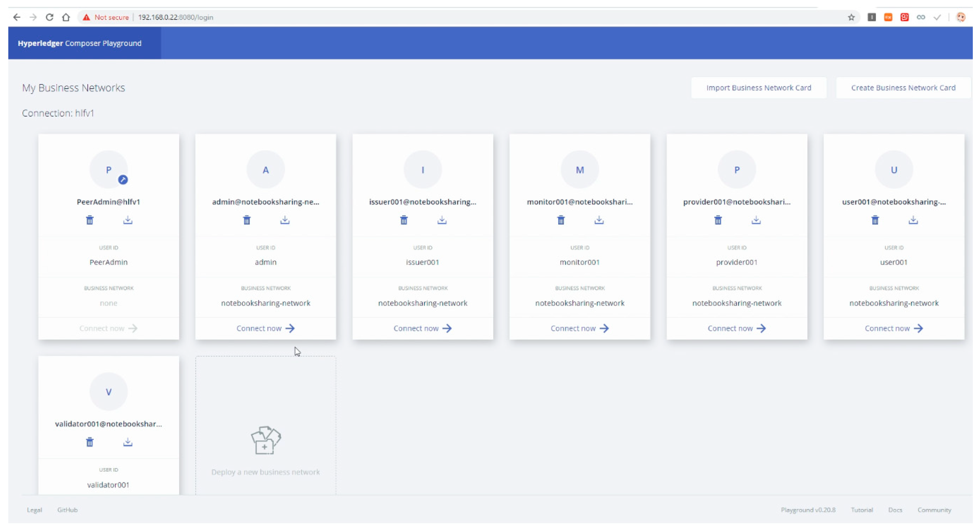Click the Connection: hlfv1 label
The height and width of the screenshot is (531, 980).
tap(58, 113)
